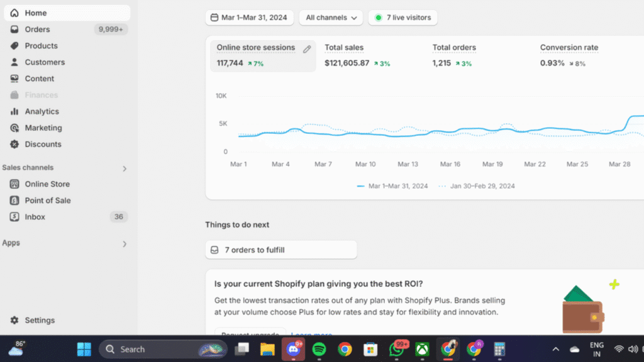Click the 7 live visitors button
The height and width of the screenshot is (362, 644).
[x=402, y=18]
